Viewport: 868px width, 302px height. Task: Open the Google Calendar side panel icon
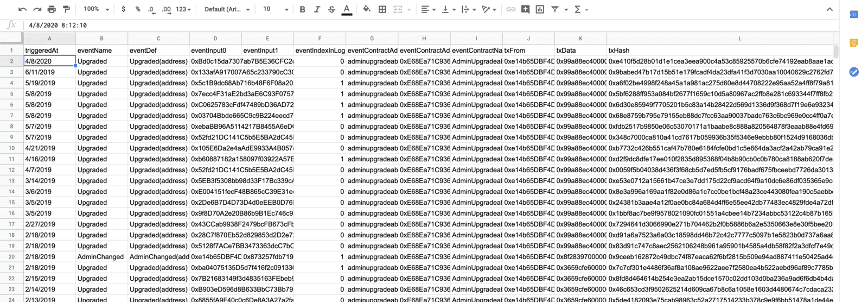(x=854, y=14)
